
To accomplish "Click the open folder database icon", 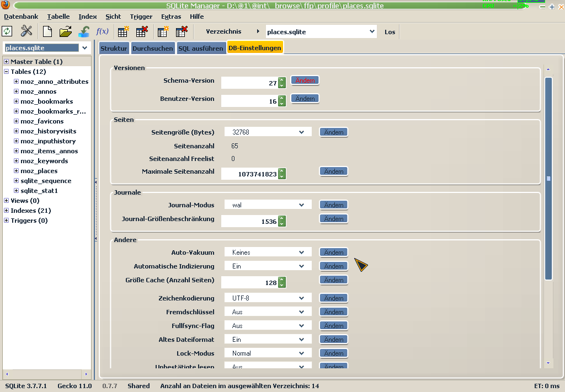I will point(66,31).
